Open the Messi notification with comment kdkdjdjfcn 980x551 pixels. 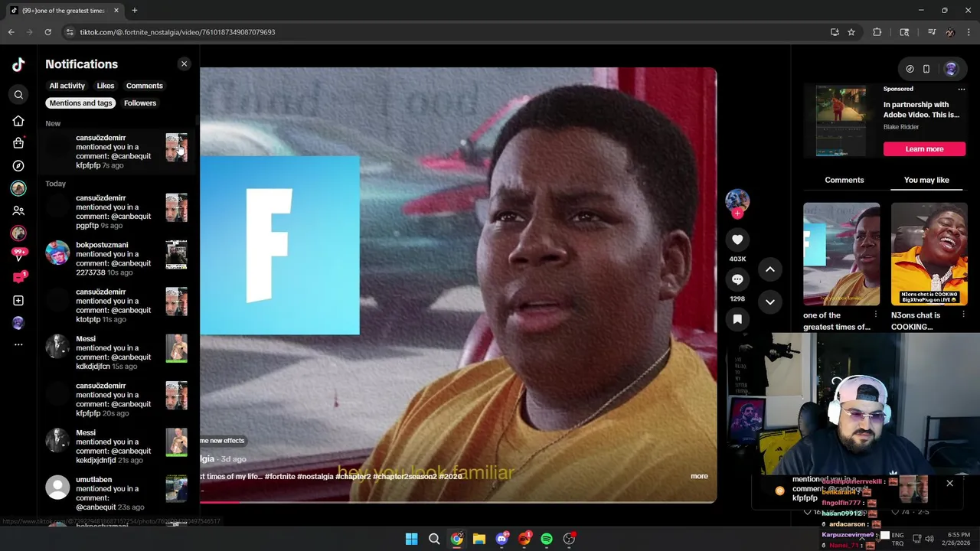pyautogui.click(x=116, y=353)
